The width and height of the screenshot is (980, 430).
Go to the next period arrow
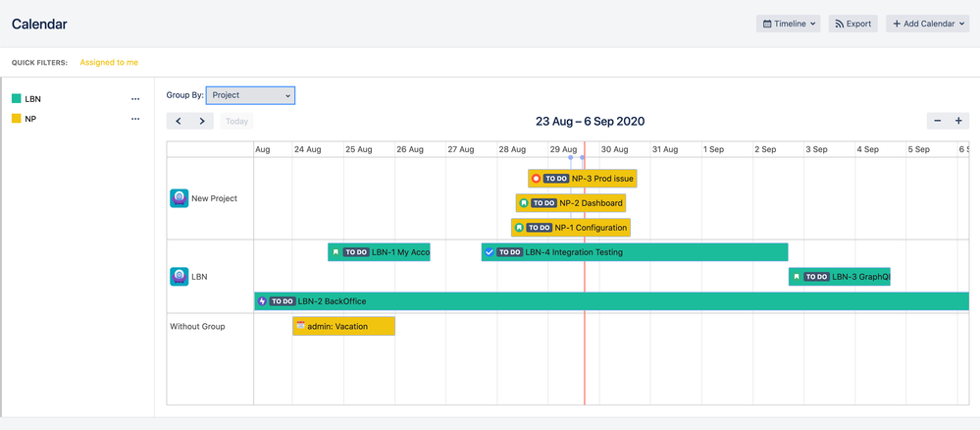point(202,122)
